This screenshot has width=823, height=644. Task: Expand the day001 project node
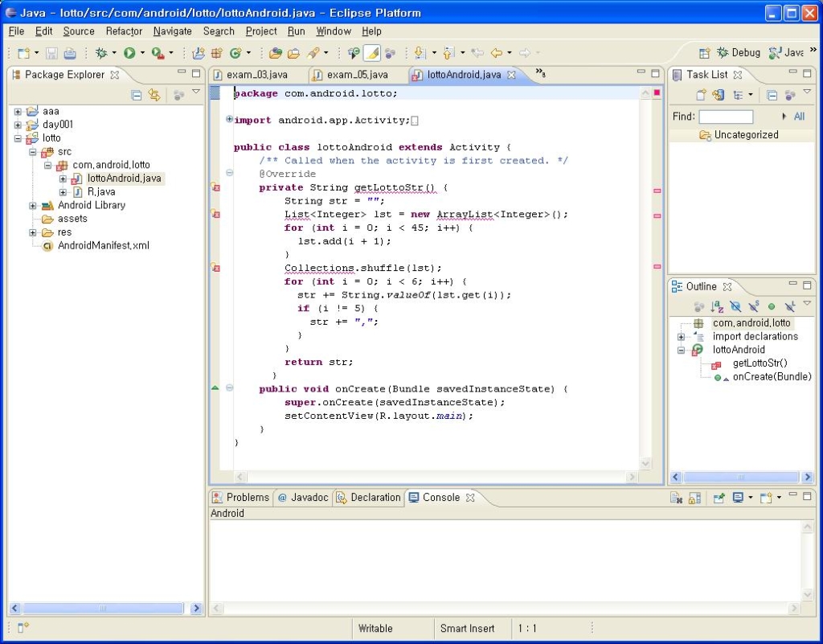[x=18, y=125]
